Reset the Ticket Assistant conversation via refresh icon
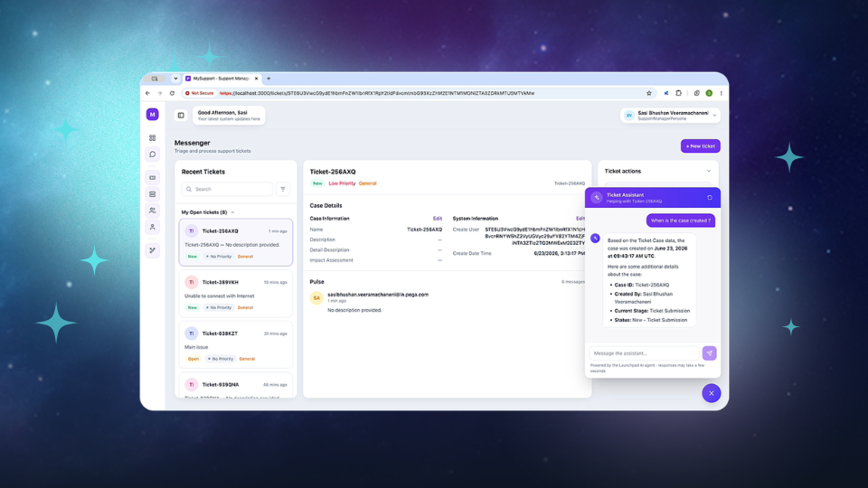This screenshot has height=488, width=868. [710, 198]
